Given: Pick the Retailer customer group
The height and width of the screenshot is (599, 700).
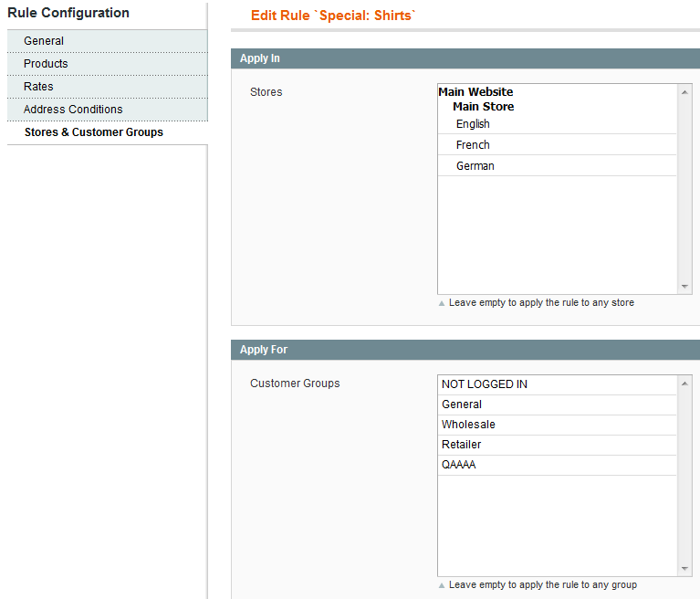Looking at the screenshot, I should [461, 445].
